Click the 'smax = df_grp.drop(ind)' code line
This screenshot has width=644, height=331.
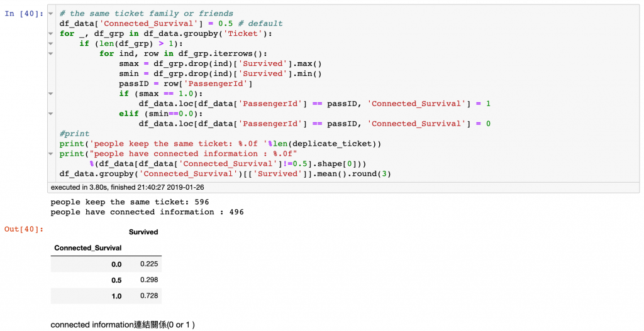[221, 63]
